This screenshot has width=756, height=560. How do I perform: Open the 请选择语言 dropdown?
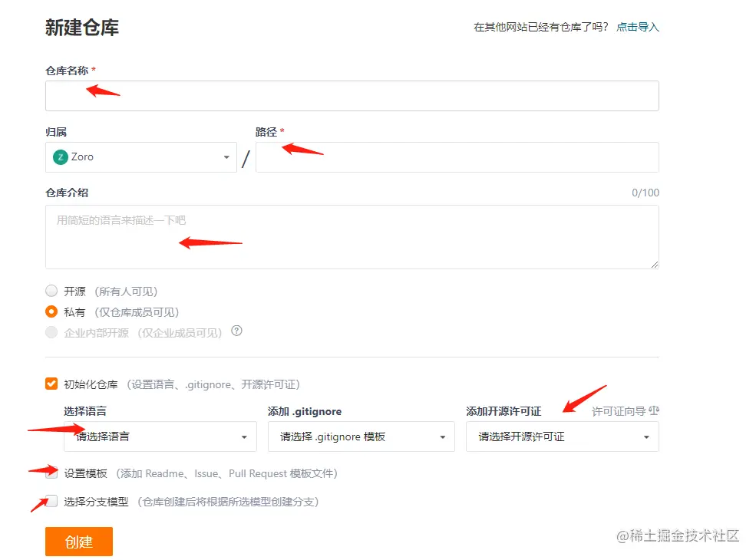pos(160,436)
